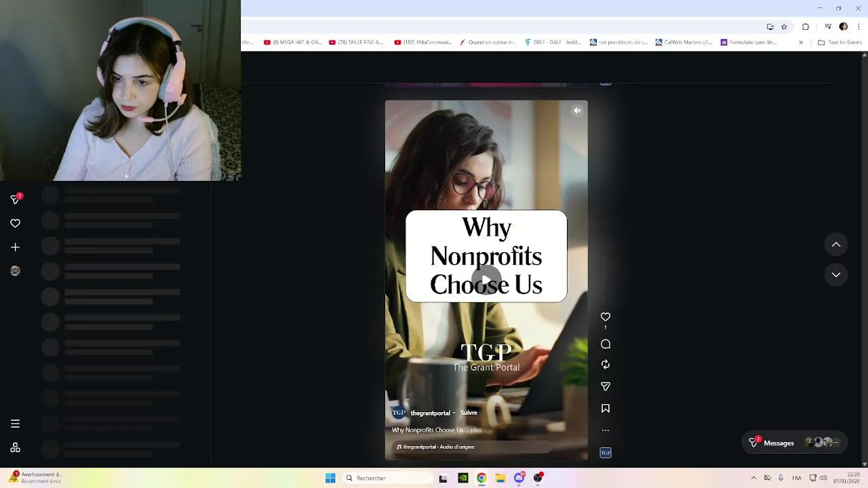Open the '#MaCommuni...' bookmark

(422, 42)
